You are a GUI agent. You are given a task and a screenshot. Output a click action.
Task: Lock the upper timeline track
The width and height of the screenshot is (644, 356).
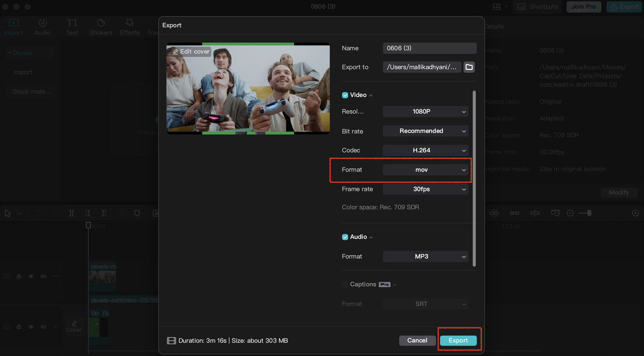pyautogui.click(x=19, y=276)
